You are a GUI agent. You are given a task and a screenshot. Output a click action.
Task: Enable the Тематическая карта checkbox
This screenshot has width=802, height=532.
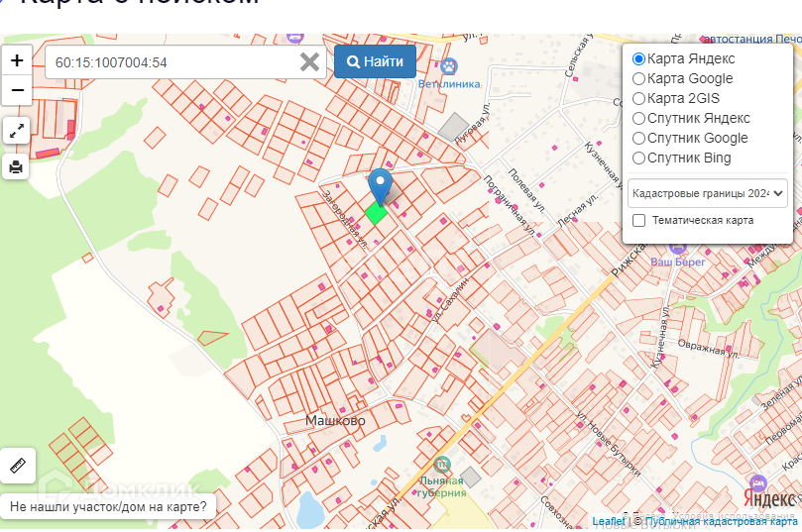(639, 221)
